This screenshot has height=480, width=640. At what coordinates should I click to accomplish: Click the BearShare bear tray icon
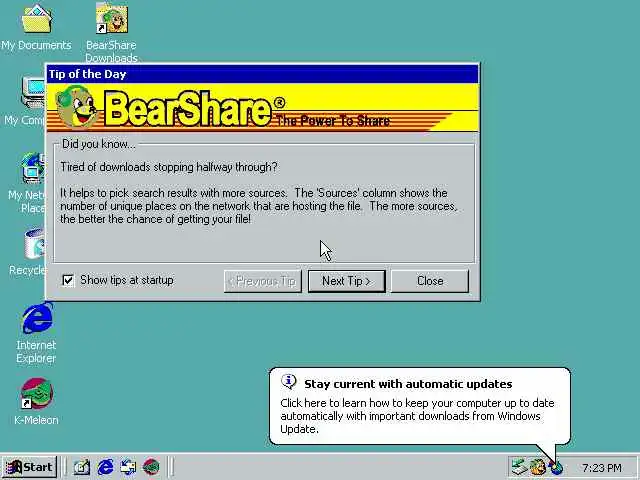coord(538,467)
